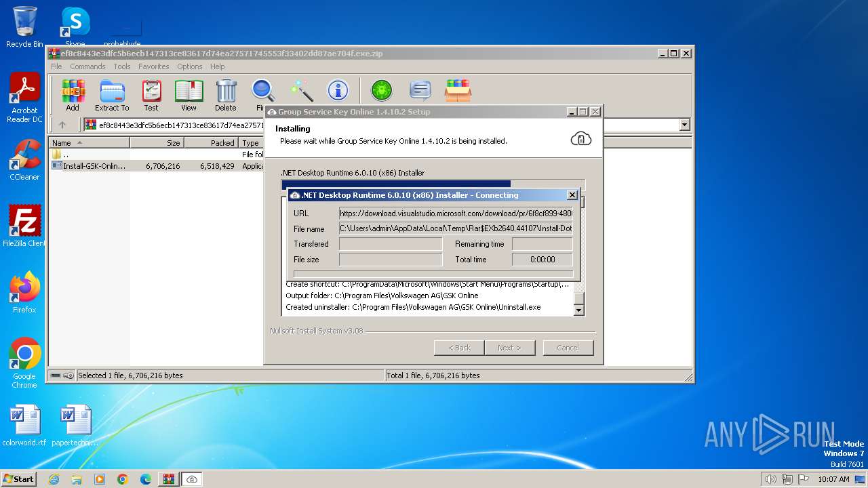Open the Commands menu
This screenshot has height=488, width=868.
87,66
